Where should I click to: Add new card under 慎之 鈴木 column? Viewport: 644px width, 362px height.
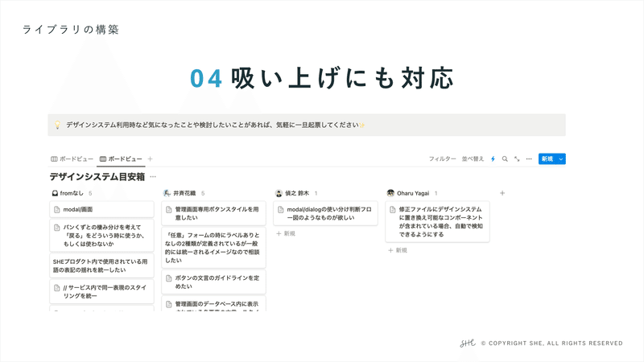(286, 233)
